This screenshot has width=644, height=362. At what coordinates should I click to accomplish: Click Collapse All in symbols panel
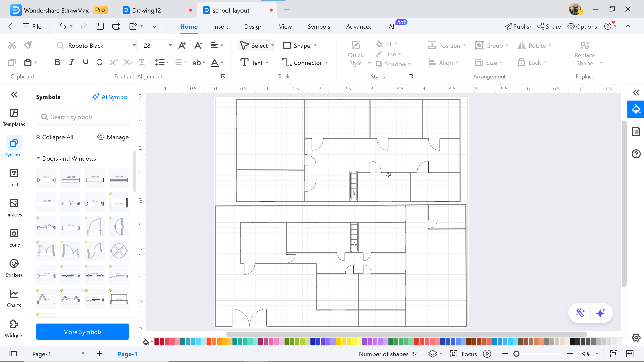[55, 137]
